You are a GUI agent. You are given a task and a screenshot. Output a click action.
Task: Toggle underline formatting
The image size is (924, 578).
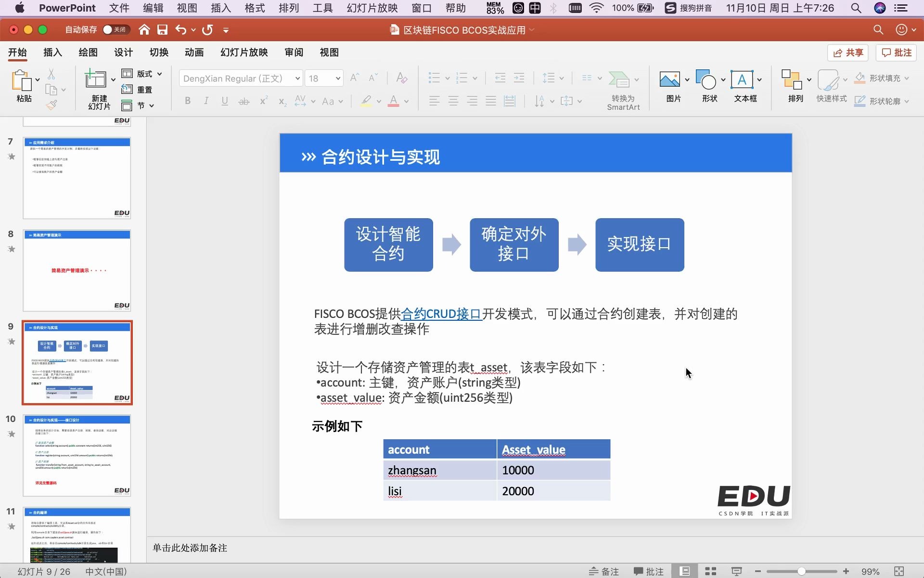click(225, 101)
